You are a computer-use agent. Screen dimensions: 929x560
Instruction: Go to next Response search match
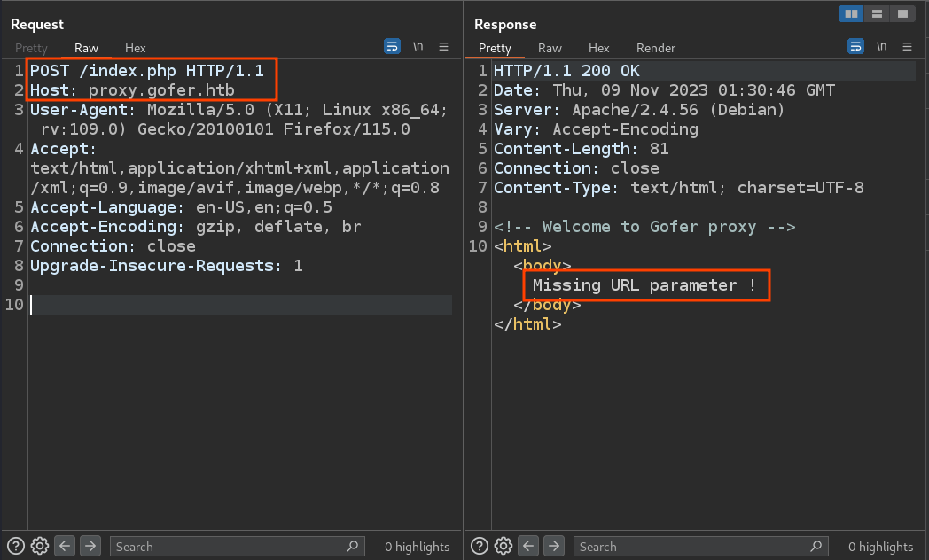(x=553, y=546)
